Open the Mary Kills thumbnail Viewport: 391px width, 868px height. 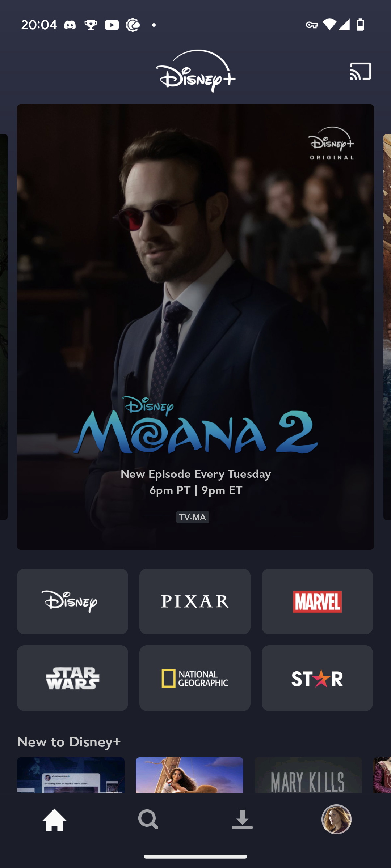(308, 775)
